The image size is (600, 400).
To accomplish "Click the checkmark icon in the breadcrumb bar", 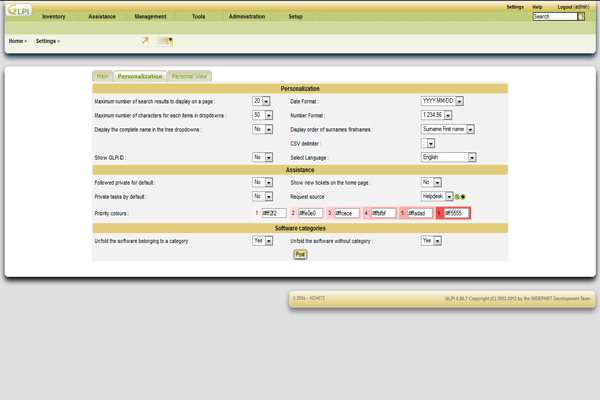I will click(145, 41).
